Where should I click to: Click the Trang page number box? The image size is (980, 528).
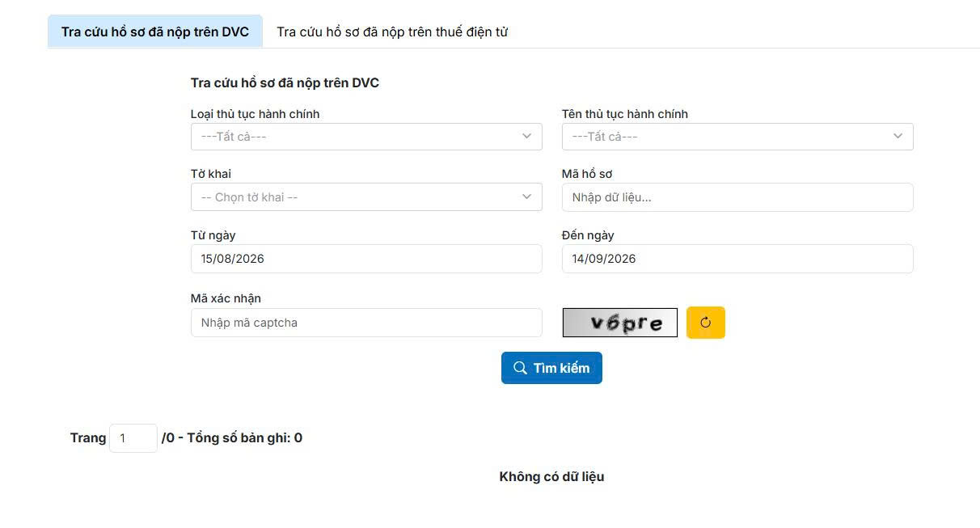133,438
